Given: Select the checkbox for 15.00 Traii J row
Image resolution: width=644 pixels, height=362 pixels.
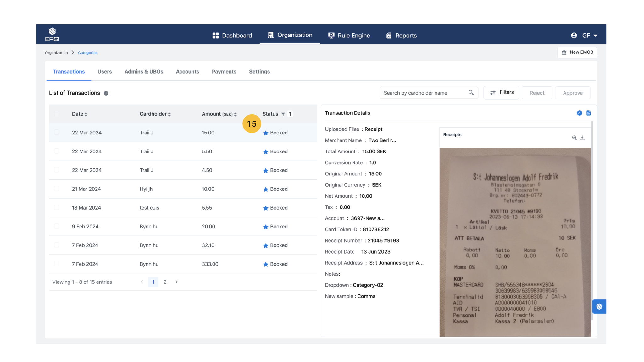Looking at the screenshot, I should 57,133.
